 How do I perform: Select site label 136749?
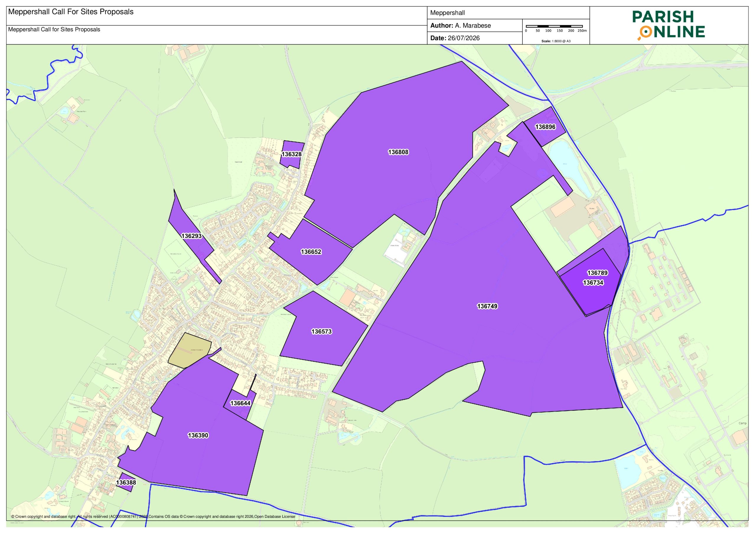coord(487,306)
